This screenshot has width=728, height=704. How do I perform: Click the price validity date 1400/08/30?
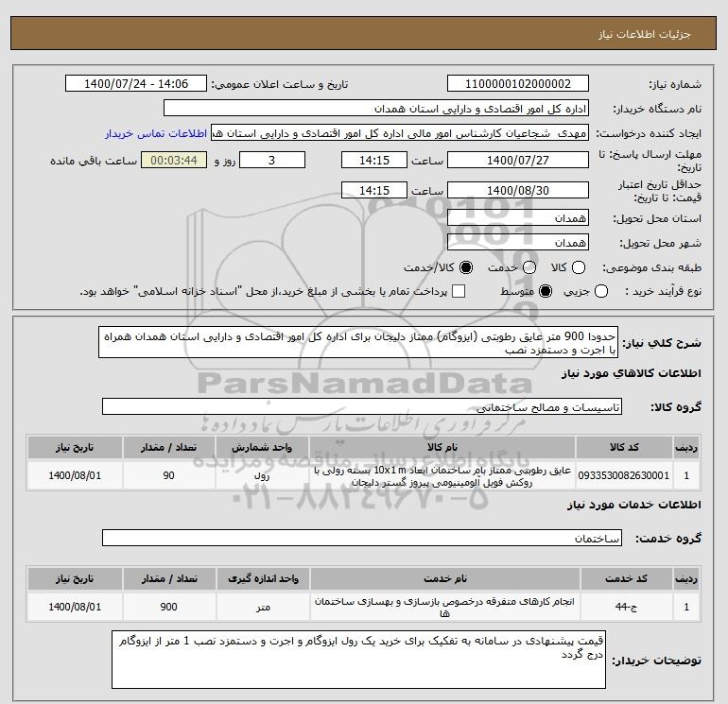tap(518, 190)
